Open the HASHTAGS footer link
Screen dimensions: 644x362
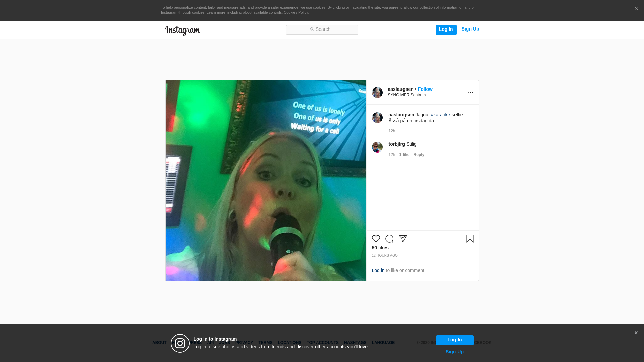(355, 343)
